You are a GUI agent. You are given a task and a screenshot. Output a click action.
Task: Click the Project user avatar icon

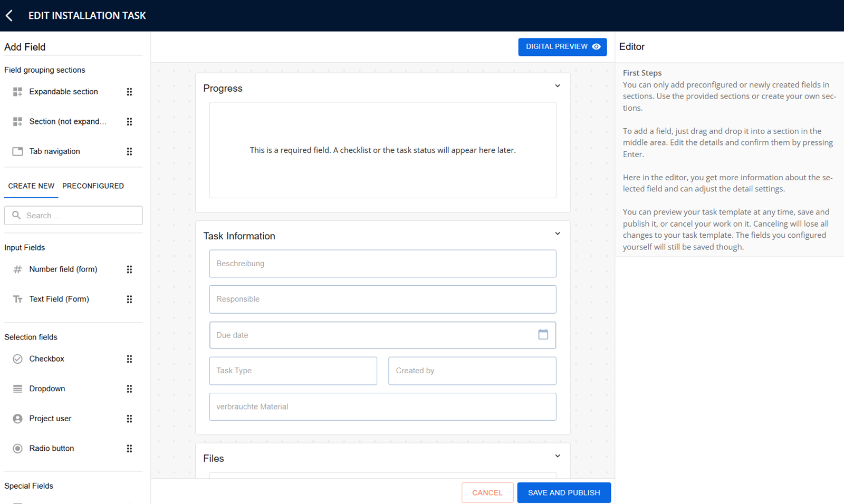17,419
